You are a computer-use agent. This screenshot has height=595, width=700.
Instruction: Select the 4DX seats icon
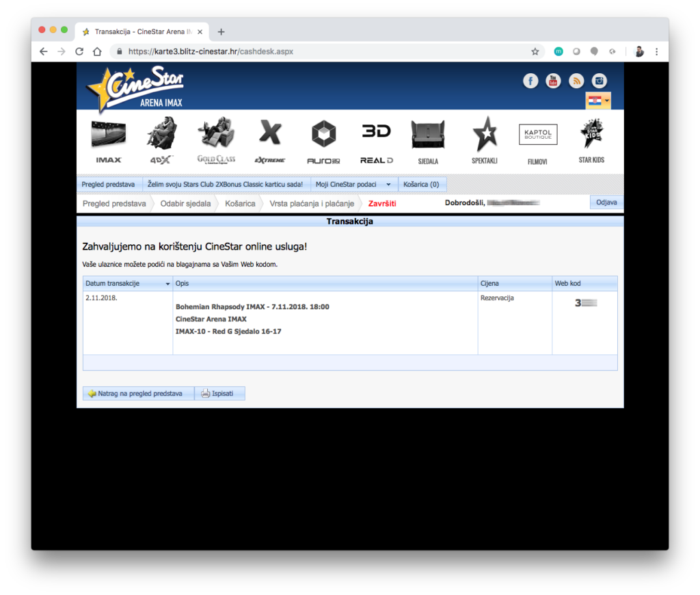(161, 141)
